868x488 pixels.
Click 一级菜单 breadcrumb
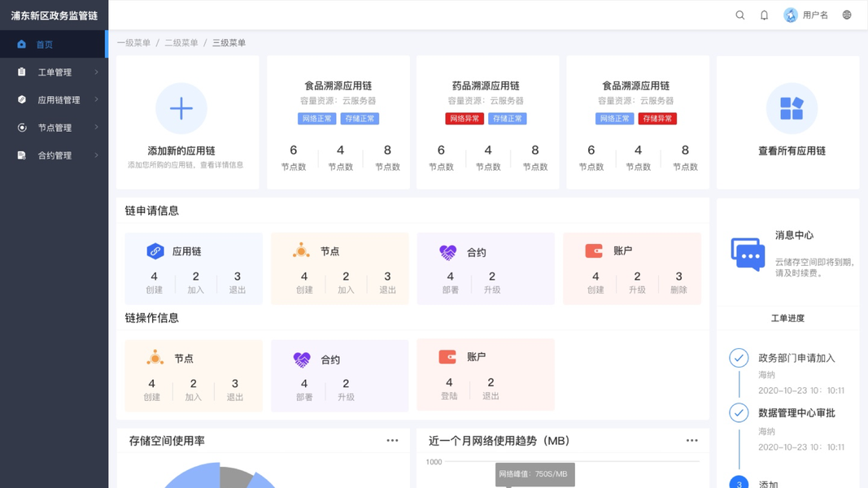point(133,42)
